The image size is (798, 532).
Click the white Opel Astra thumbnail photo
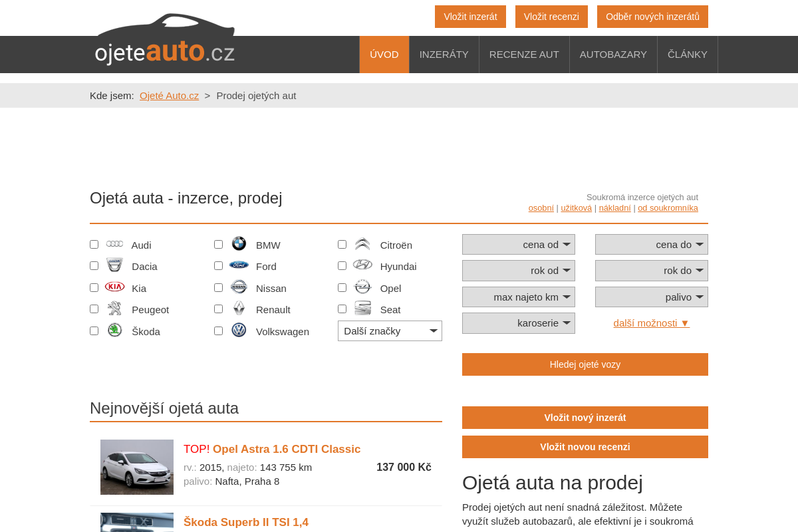137,467
